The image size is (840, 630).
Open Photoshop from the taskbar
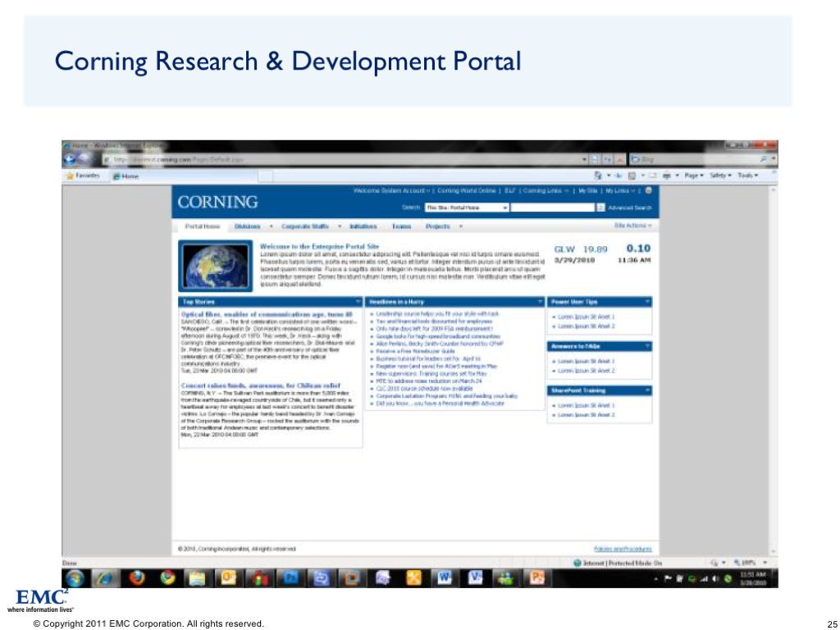[x=291, y=578]
